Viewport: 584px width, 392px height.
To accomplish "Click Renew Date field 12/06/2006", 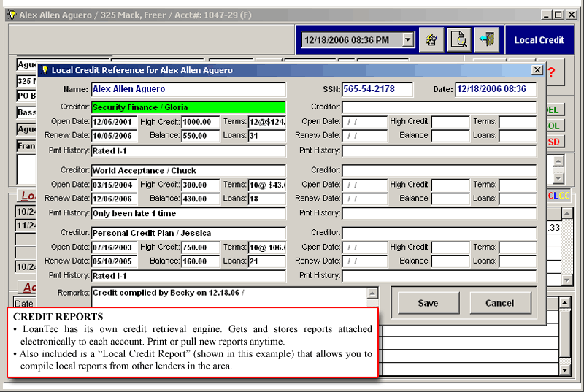I will click(114, 199).
